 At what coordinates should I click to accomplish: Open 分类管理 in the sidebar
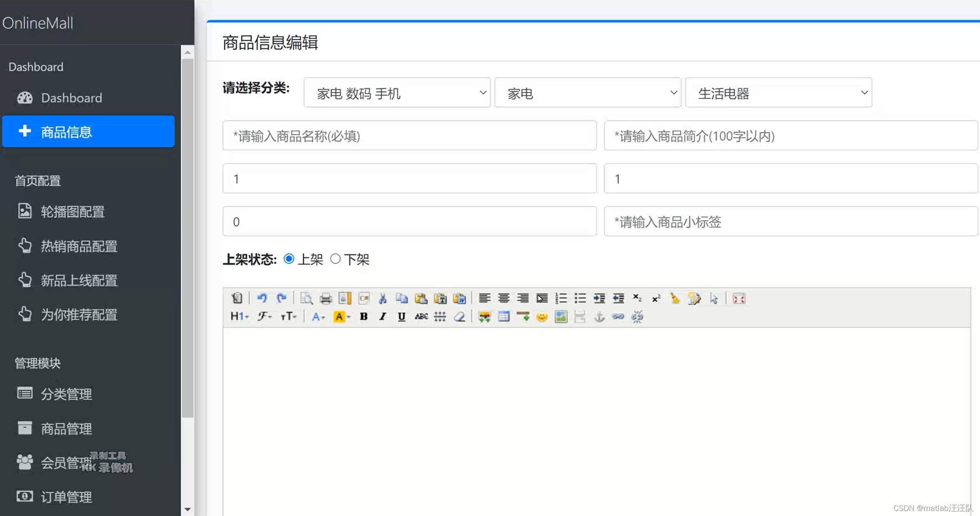point(66,394)
